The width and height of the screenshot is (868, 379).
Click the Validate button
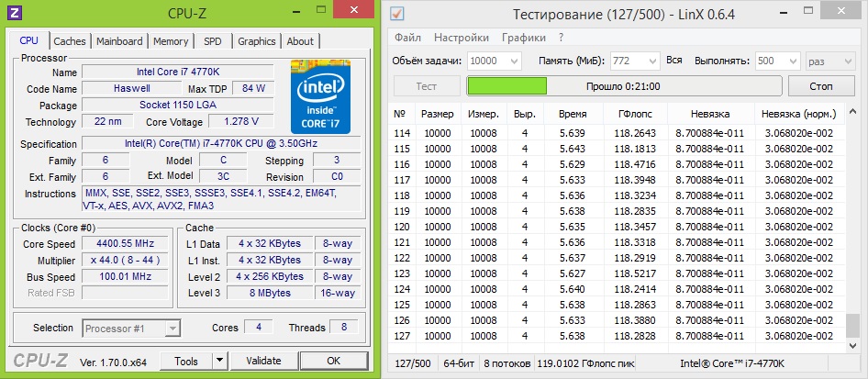coord(263,362)
